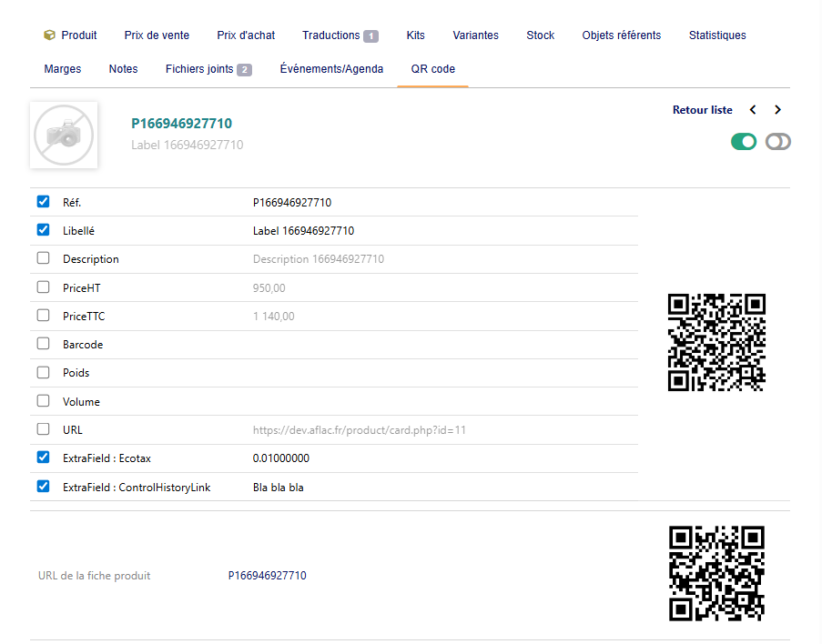Image resolution: width=822 pixels, height=644 pixels.
Task: Tick the Barcode checkbox
Action: click(43, 344)
